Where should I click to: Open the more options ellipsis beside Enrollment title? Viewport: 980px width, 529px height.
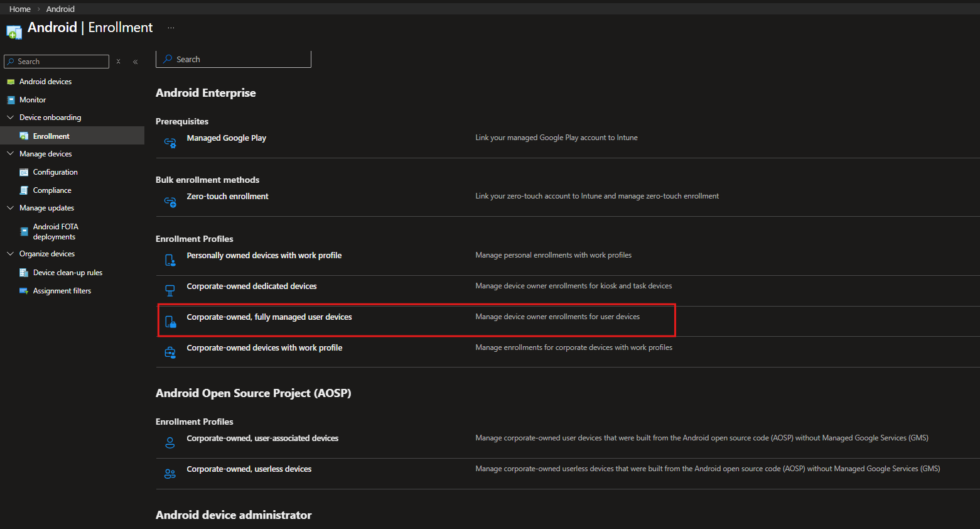tap(171, 28)
